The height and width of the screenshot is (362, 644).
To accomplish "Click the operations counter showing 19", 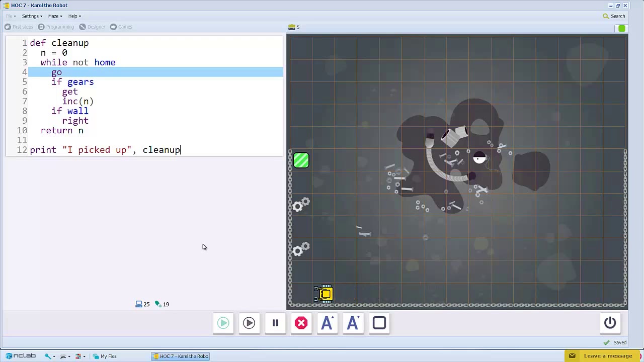I will [162, 304].
